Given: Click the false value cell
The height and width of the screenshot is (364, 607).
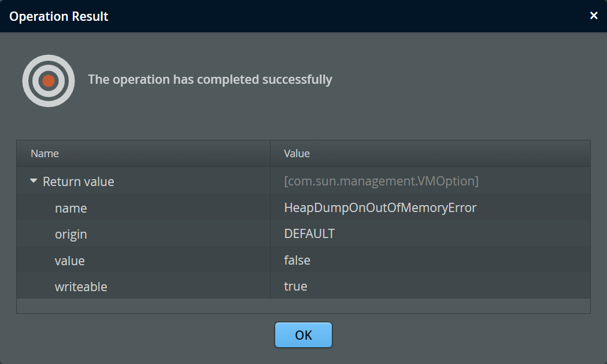Looking at the screenshot, I should point(297,261).
